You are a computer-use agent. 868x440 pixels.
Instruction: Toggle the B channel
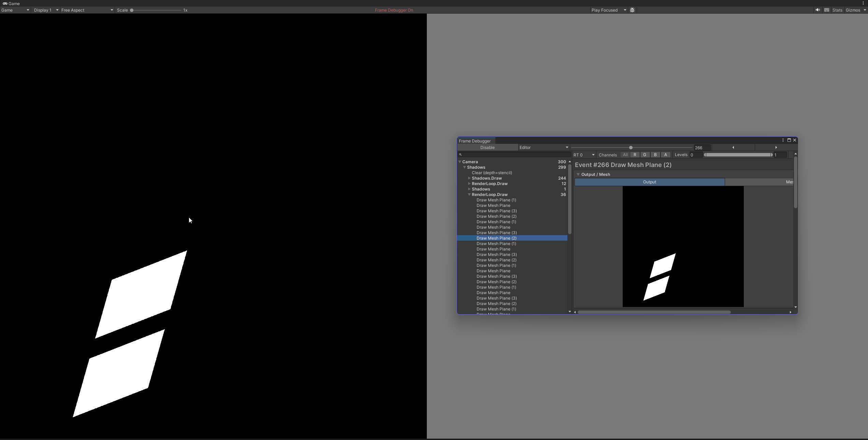[655, 155]
